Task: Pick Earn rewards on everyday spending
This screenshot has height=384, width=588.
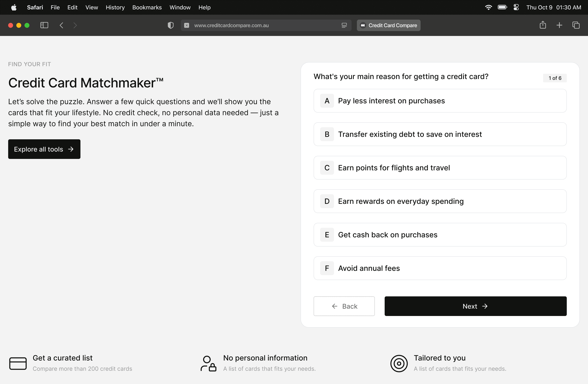Action: (440, 201)
